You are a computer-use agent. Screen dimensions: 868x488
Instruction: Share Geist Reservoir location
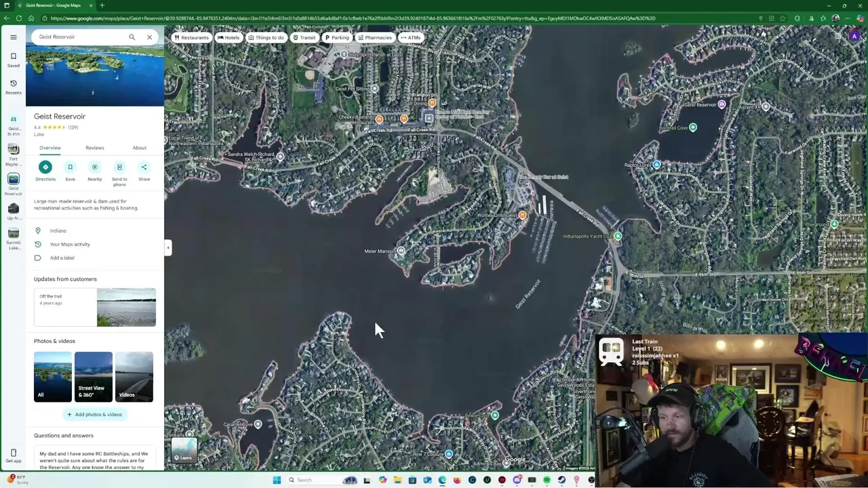[x=144, y=171]
